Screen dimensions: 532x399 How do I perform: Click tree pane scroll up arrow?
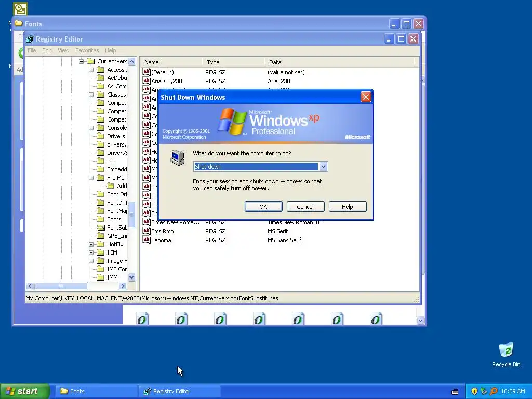click(132, 61)
